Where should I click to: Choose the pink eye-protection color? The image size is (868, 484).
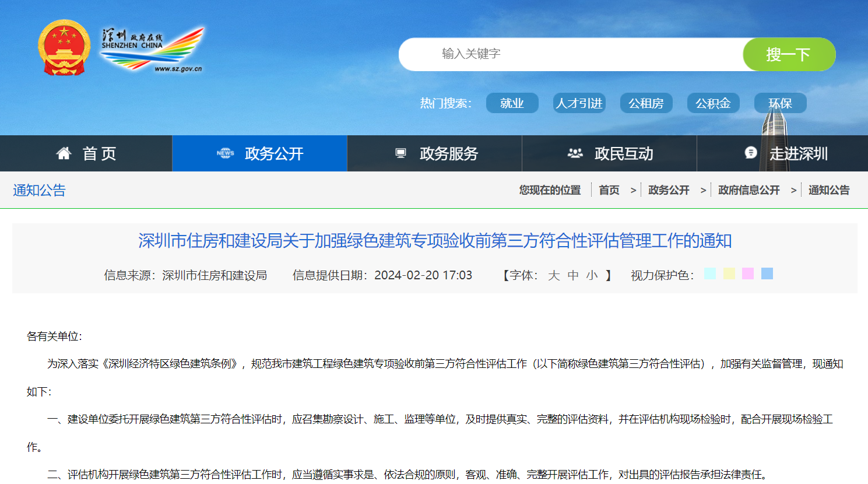click(748, 273)
